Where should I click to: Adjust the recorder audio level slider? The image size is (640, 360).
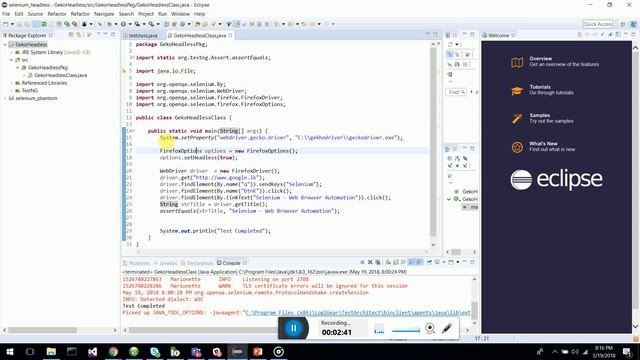pos(406,330)
